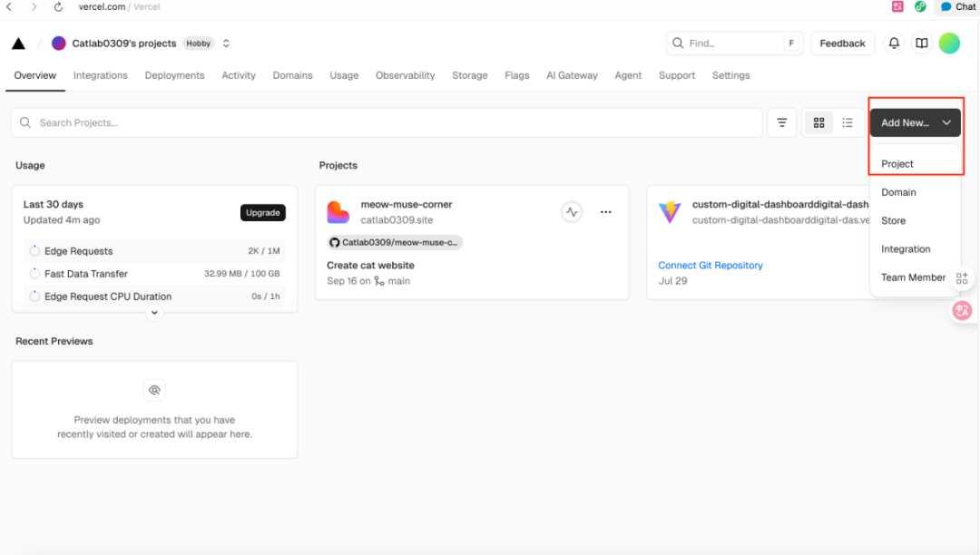Click the Hobby plan badge
Viewport: 980px width, 555px height.
(x=198, y=44)
